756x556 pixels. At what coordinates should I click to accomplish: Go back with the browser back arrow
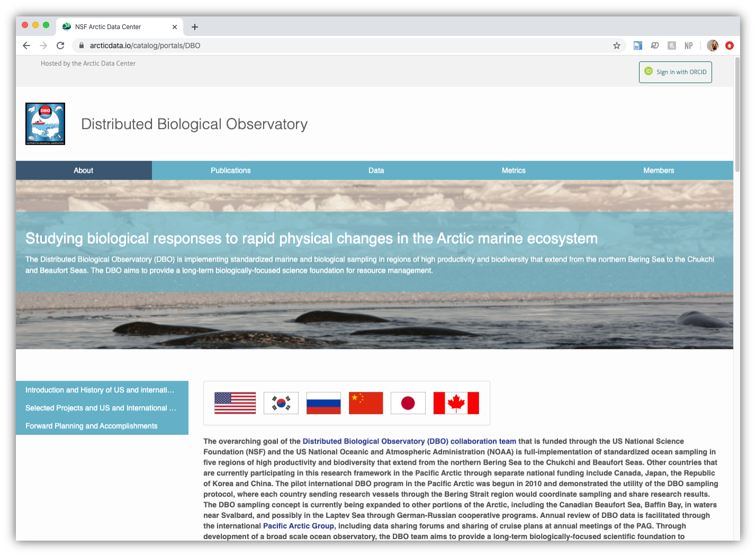26,46
